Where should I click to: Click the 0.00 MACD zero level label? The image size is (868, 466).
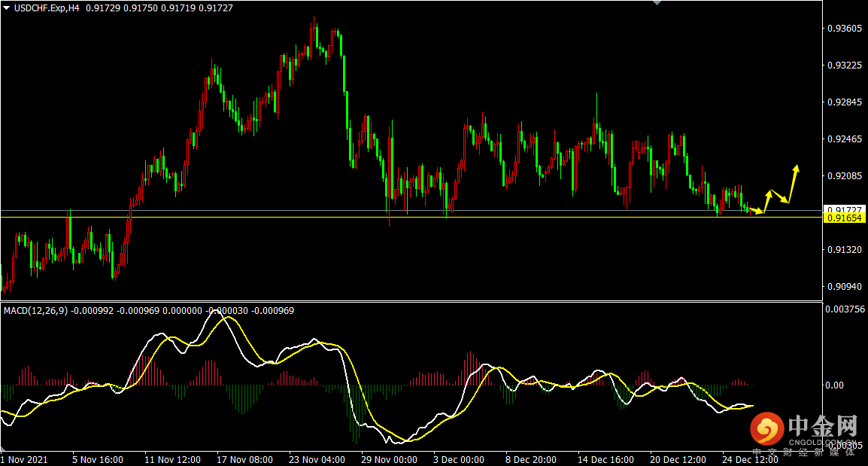[x=834, y=385]
